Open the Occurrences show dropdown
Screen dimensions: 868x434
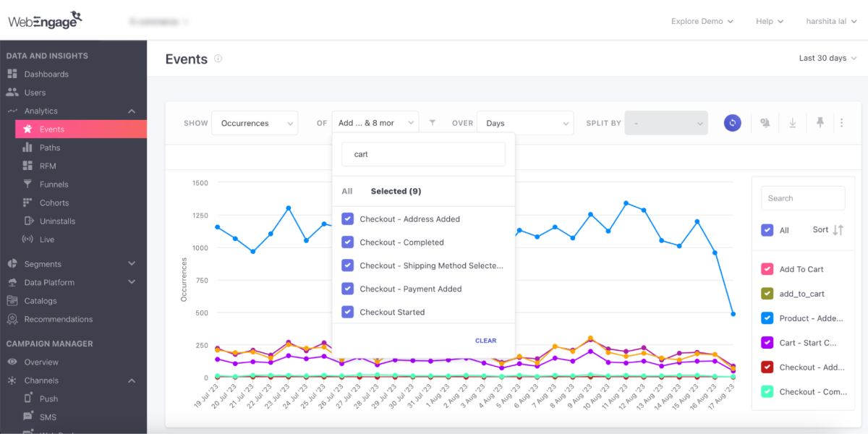pyautogui.click(x=254, y=123)
